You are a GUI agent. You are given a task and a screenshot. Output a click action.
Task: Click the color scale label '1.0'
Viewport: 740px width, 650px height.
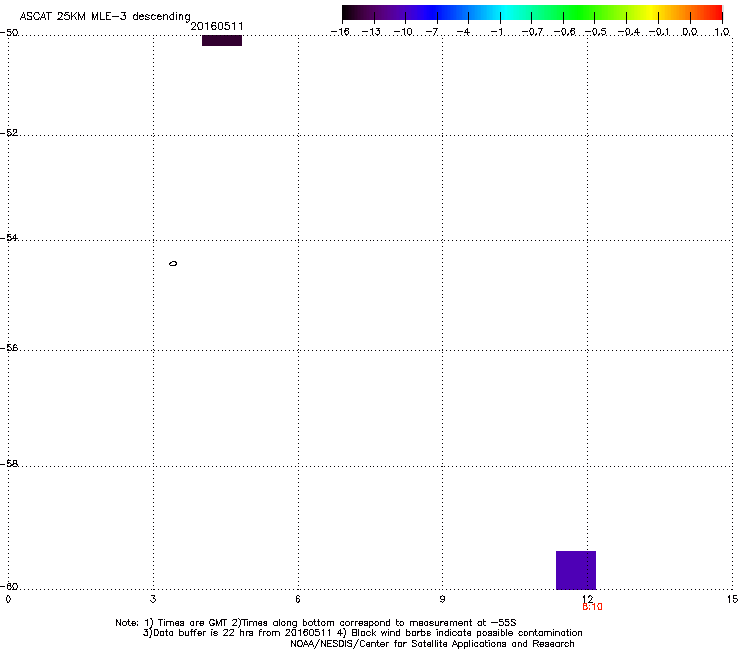(722, 32)
